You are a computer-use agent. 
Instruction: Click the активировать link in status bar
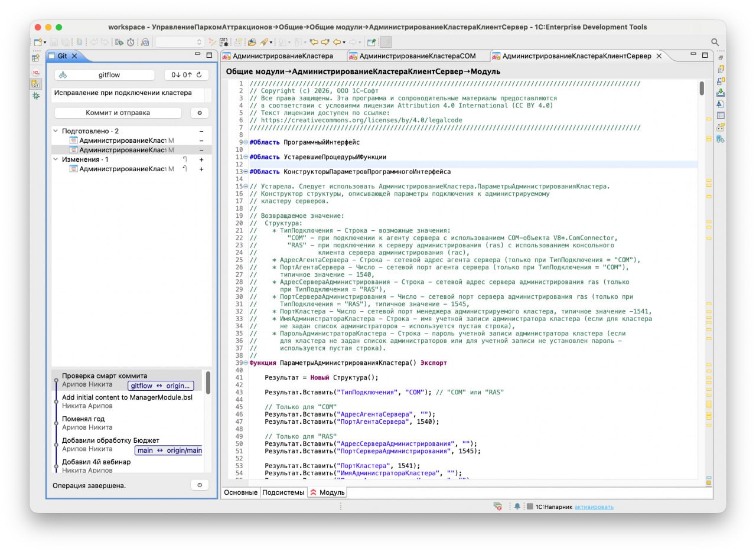pos(594,507)
